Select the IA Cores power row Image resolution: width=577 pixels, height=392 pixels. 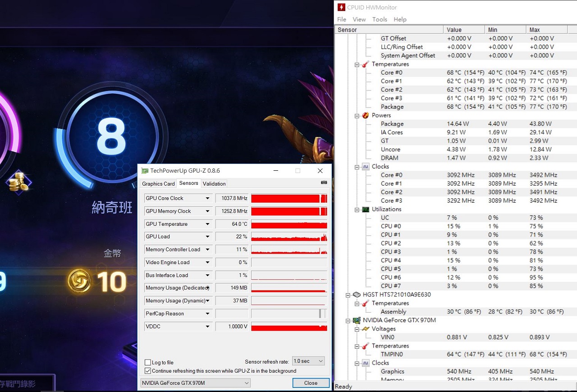[x=456, y=132]
